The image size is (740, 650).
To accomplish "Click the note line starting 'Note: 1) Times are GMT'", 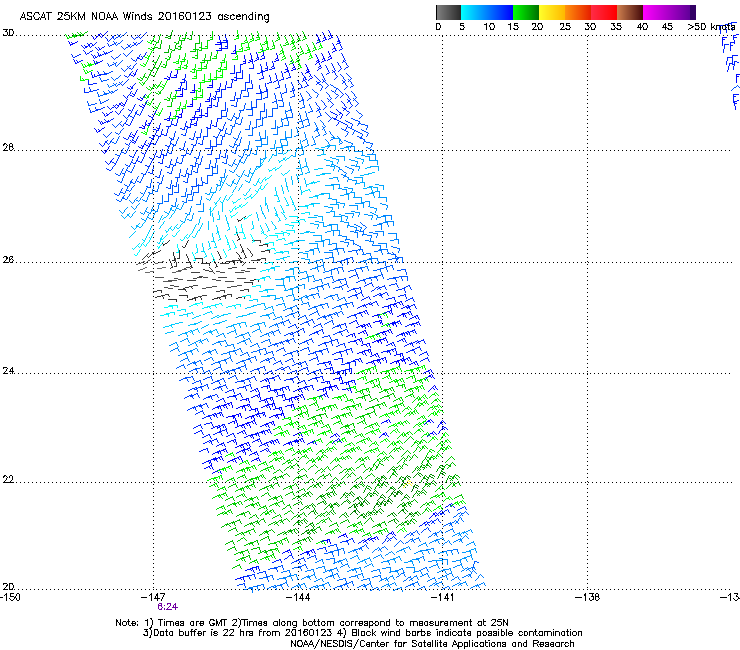I will click(x=311, y=623).
